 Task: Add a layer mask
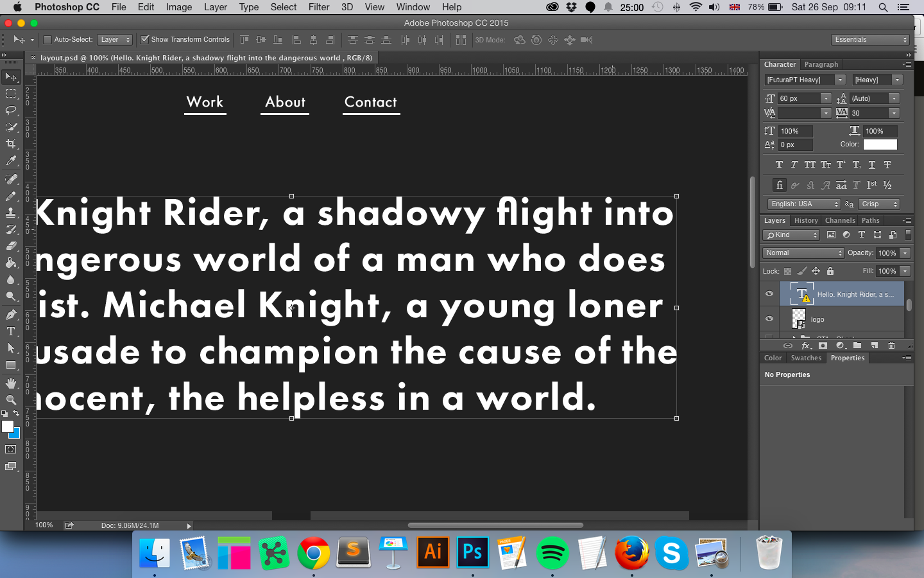823,346
